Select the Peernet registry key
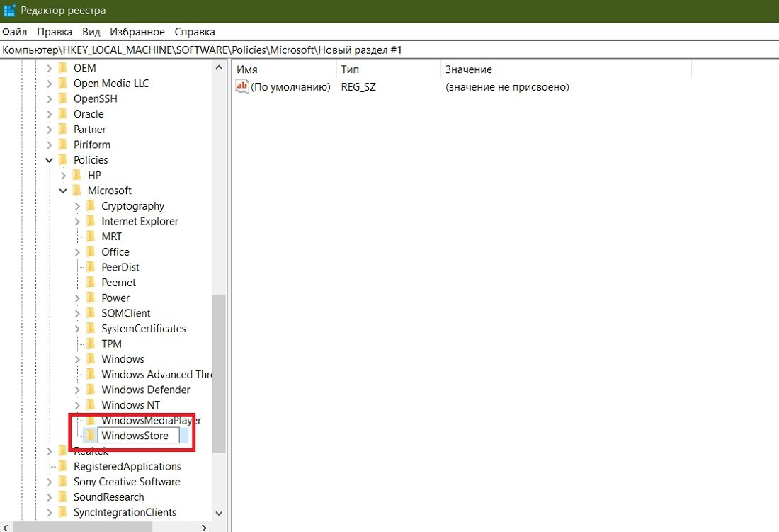The image size is (779, 532). point(118,282)
